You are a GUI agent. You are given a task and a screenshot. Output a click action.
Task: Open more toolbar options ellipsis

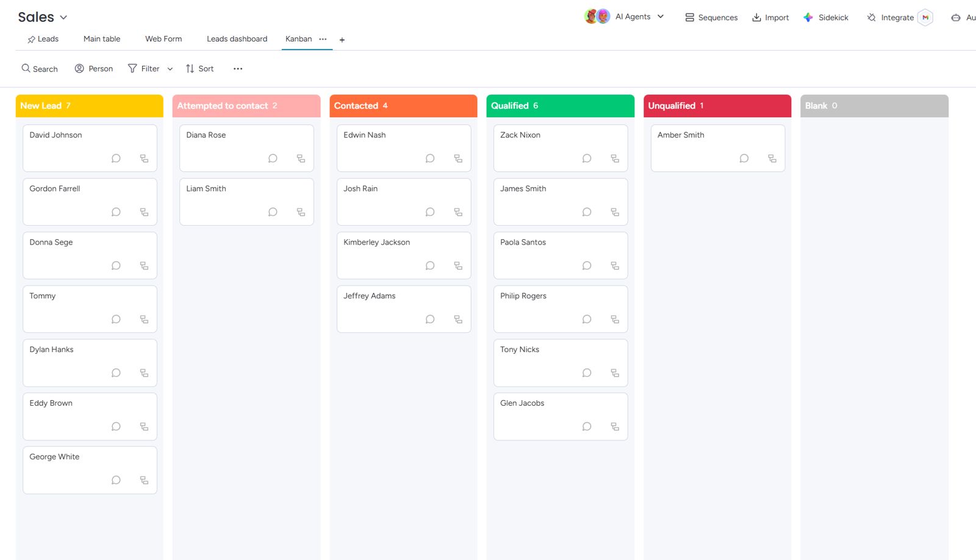pos(238,69)
